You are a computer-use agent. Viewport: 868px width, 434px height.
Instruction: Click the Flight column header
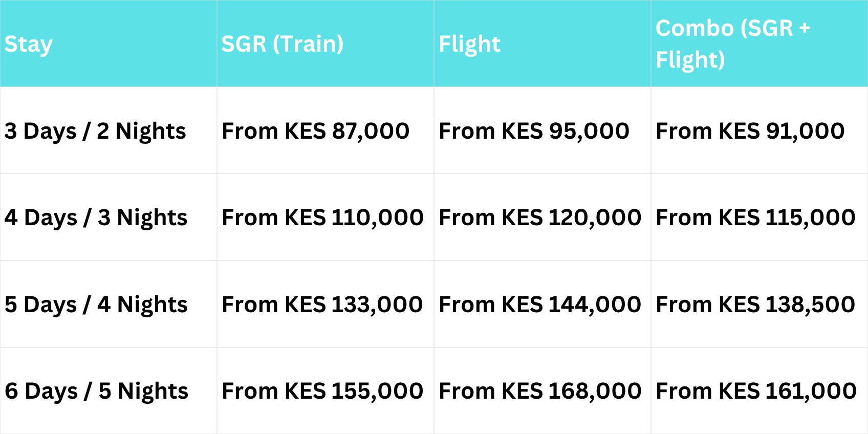click(469, 44)
